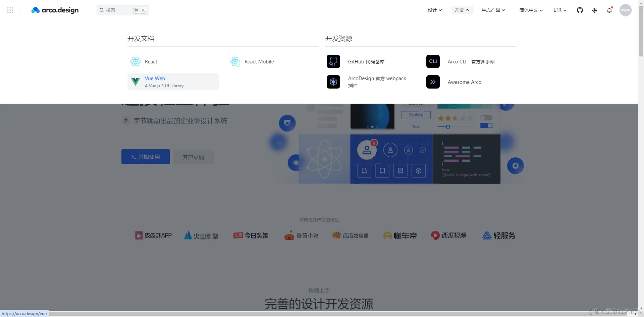Click the 懂车帝 logo

pyautogui.click(x=400, y=235)
